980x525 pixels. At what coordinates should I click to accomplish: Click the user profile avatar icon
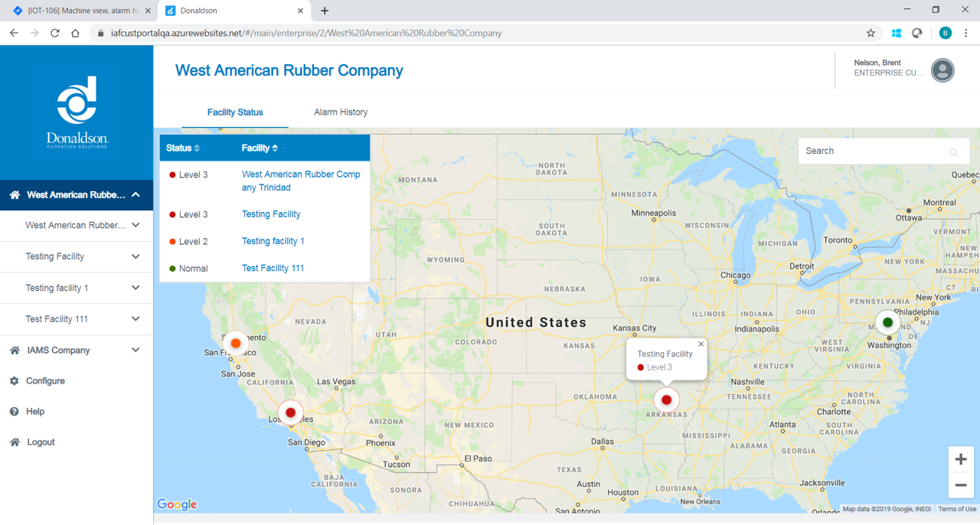pos(942,70)
